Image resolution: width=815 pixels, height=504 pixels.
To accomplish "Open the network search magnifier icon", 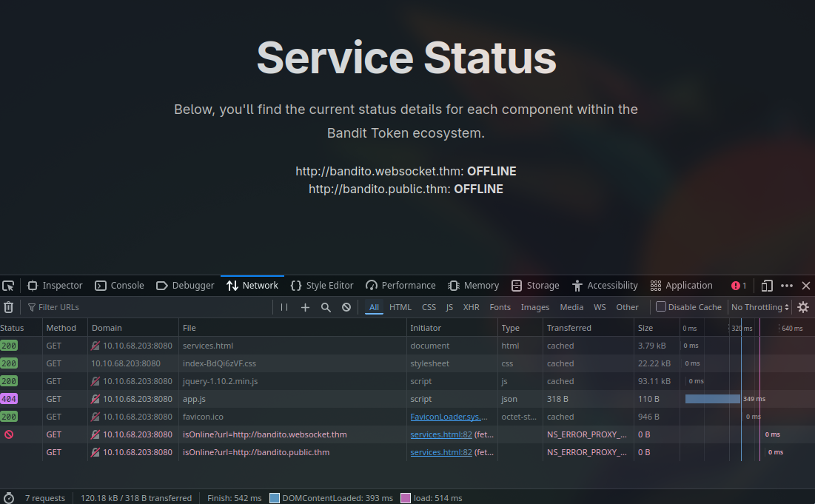I will coord(326,307).
